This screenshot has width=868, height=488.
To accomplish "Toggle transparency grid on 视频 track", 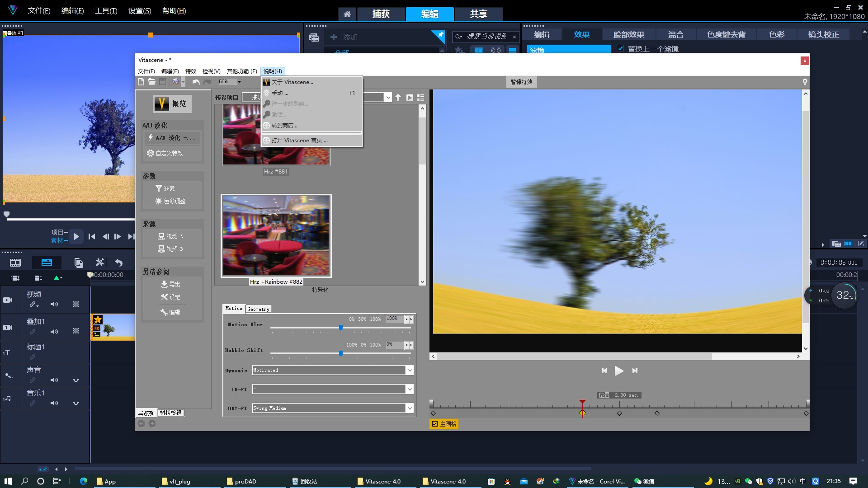I will click(x=76, y=304).
